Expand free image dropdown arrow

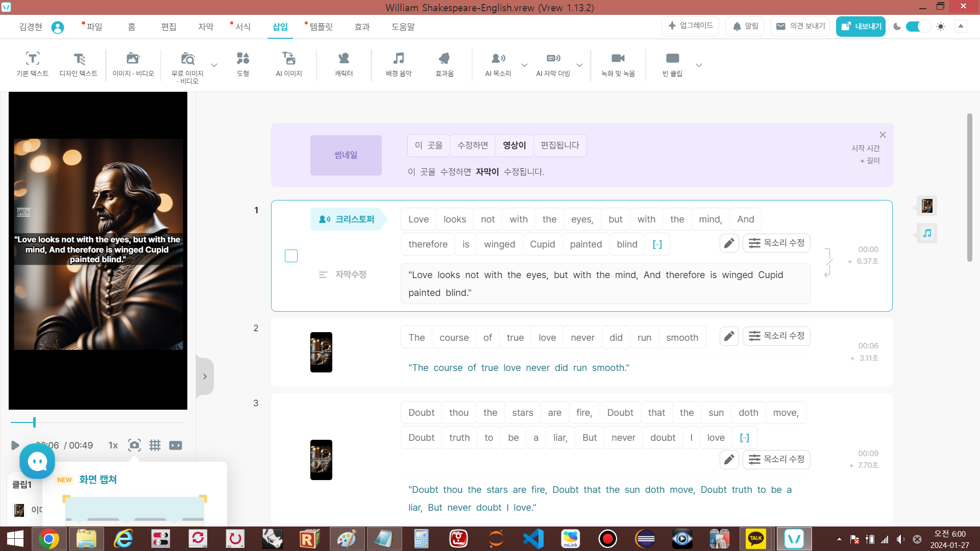tap(214, 65)
